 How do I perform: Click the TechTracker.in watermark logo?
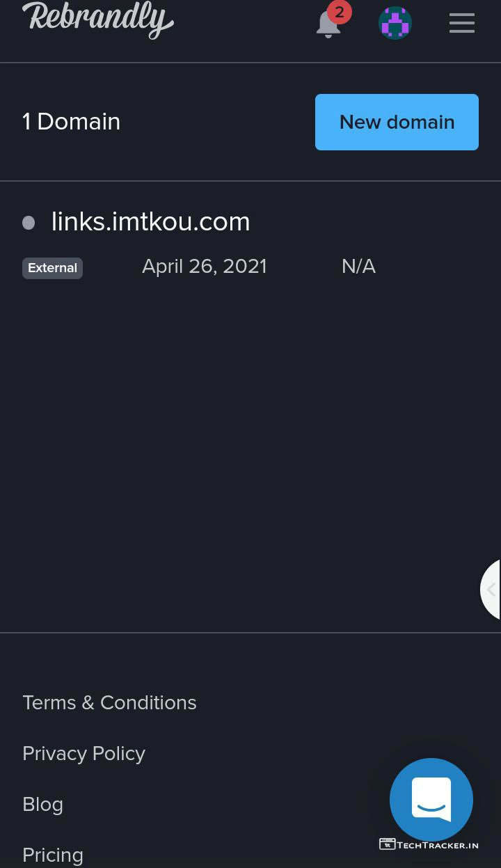[429, 844]
